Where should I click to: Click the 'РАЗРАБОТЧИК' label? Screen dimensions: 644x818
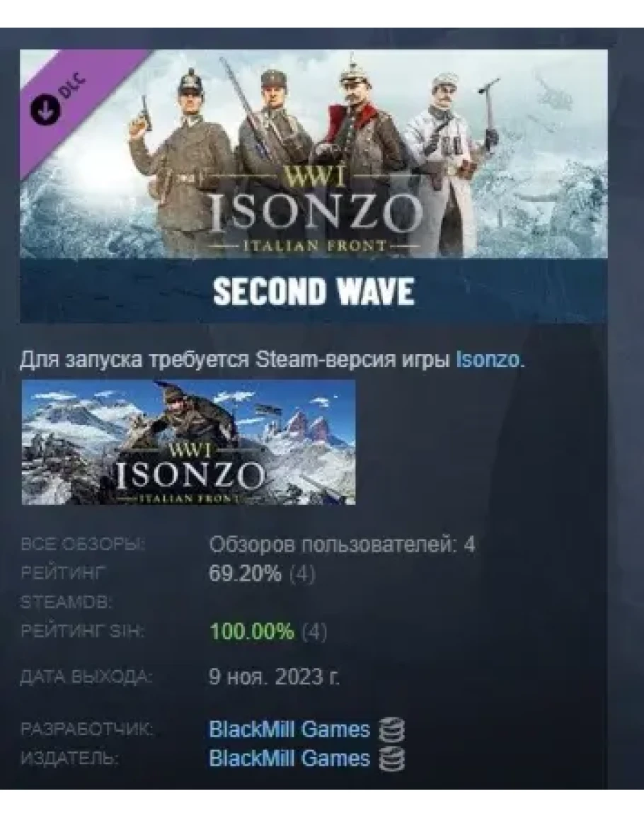[x=87, y=729]
